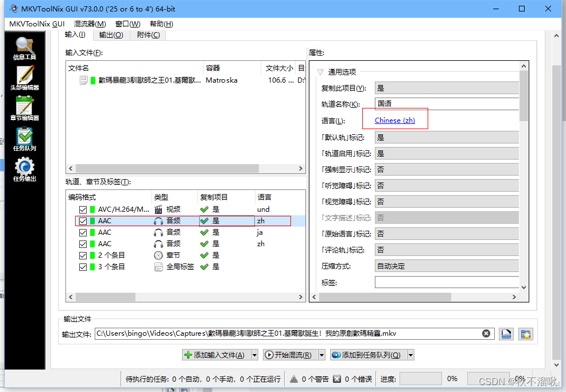Click the 文件名 column header
Viewport: 566px width, 392px height.
[x=135, y=68]
